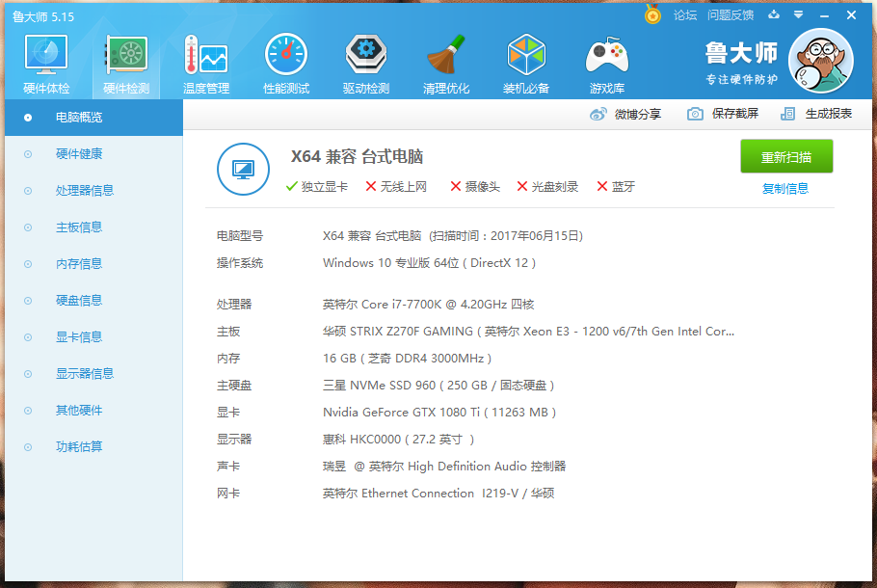Click 复制信息 copy info link
Image resolution: width=877 pixels, height=588 pixels.
[x=785, y=189]
